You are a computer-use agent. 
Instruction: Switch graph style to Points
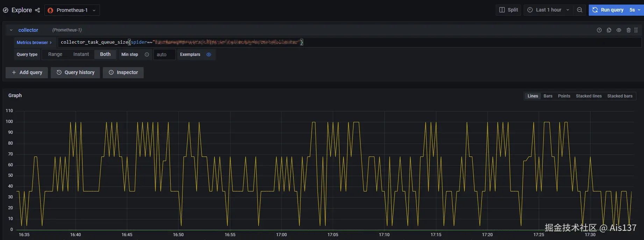pos(564,96)
